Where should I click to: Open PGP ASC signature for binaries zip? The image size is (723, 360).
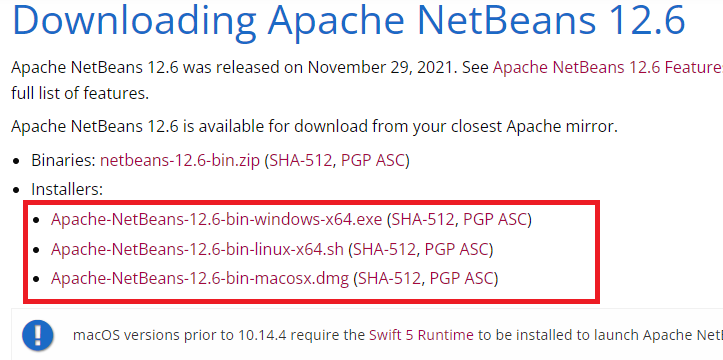[x=373, y=161]
